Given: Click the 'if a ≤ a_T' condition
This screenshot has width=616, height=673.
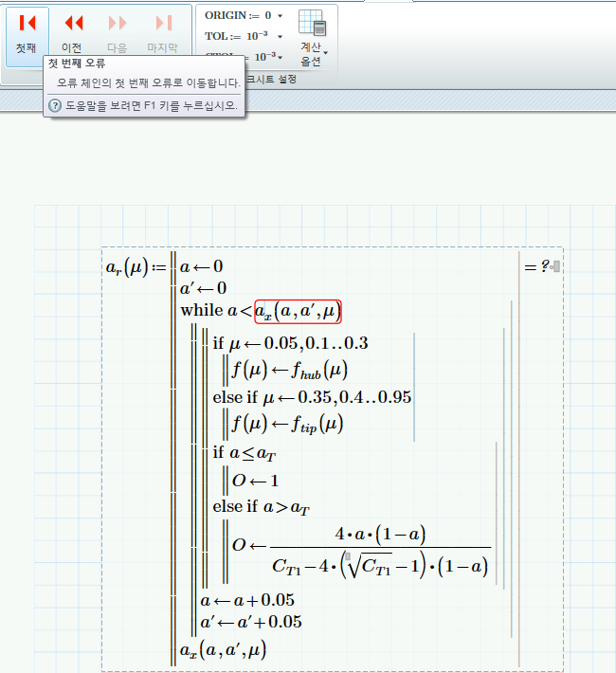Looking at the screenshot, I should pyautogui.click(x=245, y=453).
